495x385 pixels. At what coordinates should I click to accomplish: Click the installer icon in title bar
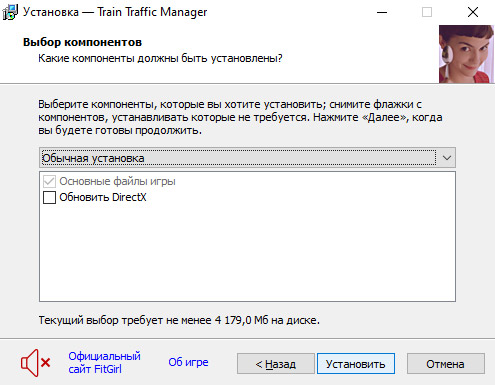(10, 12)
